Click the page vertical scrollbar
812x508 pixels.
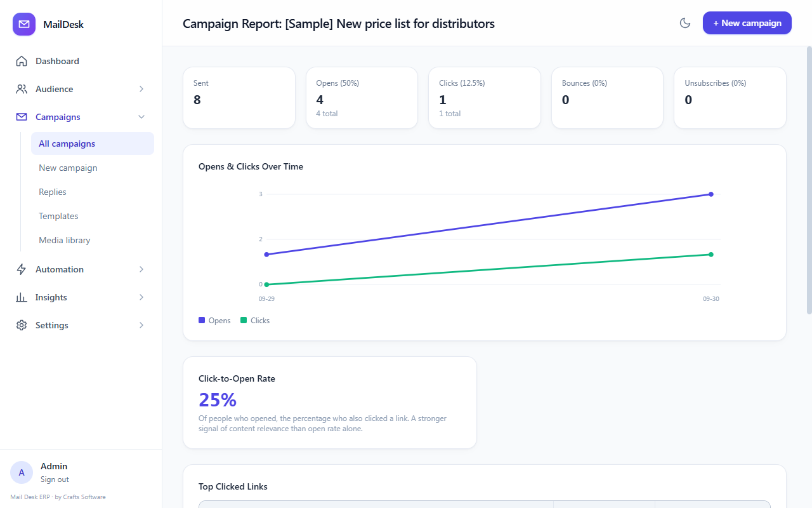pyautogui.click(x=809, y=180)
